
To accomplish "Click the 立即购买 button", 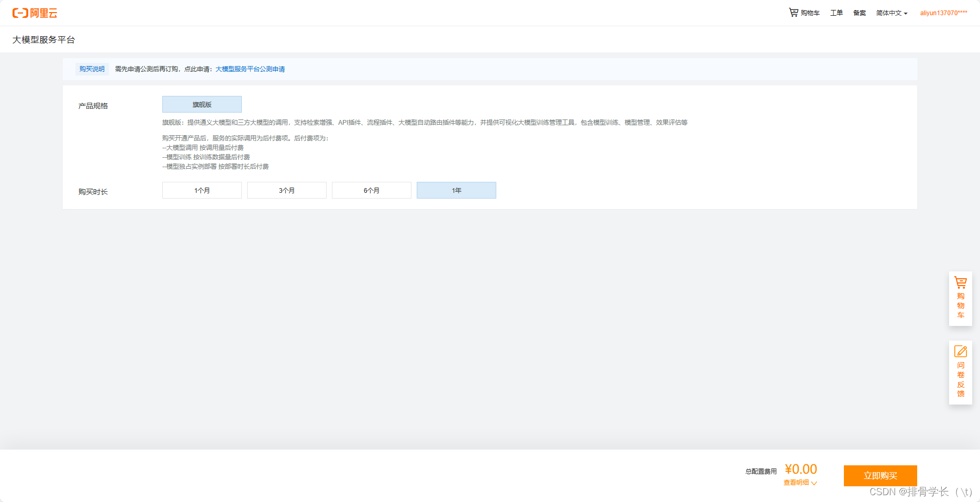I will (881, 476).
